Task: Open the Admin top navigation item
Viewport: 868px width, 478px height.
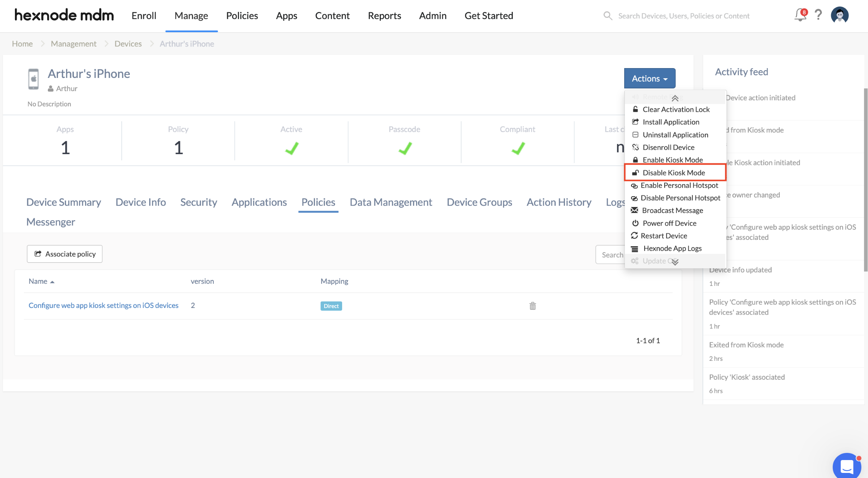Action: [x=433, y=16]
